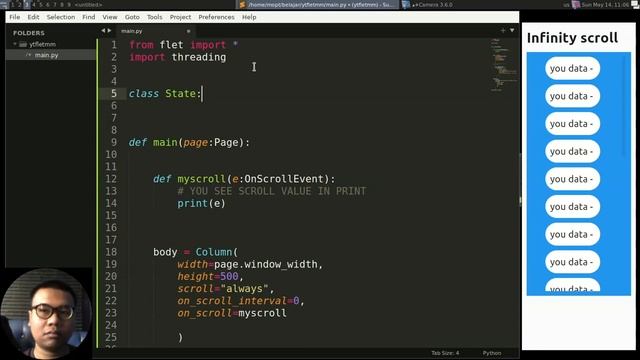The width and height of the screenshot is (640, 360).
Task: Click the system clock in top bar
Action: 605,5
